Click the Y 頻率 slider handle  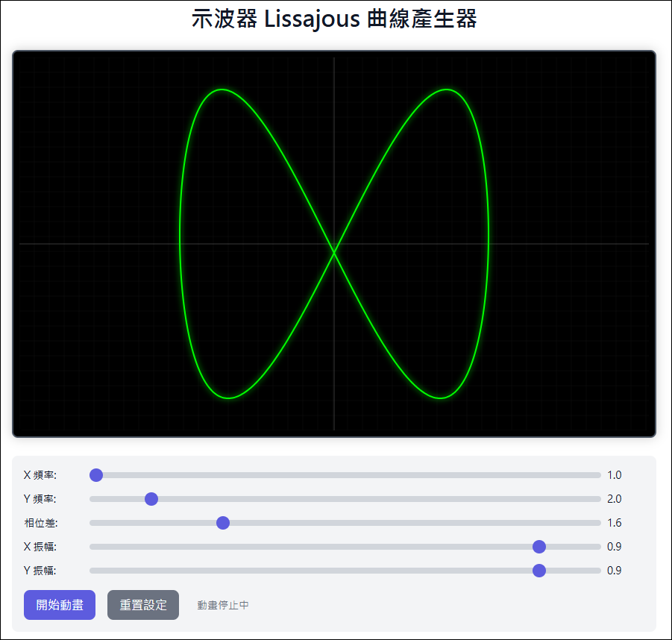151,499
